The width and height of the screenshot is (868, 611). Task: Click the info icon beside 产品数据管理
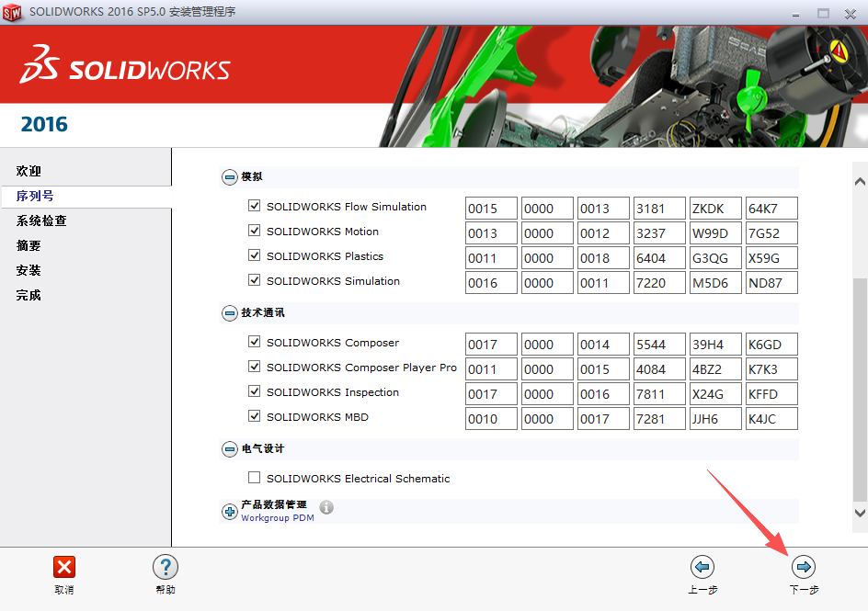click(x=327, y=504)
